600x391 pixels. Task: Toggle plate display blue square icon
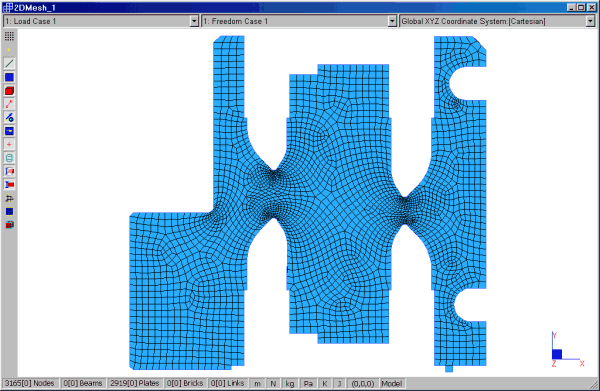point(9,77)
